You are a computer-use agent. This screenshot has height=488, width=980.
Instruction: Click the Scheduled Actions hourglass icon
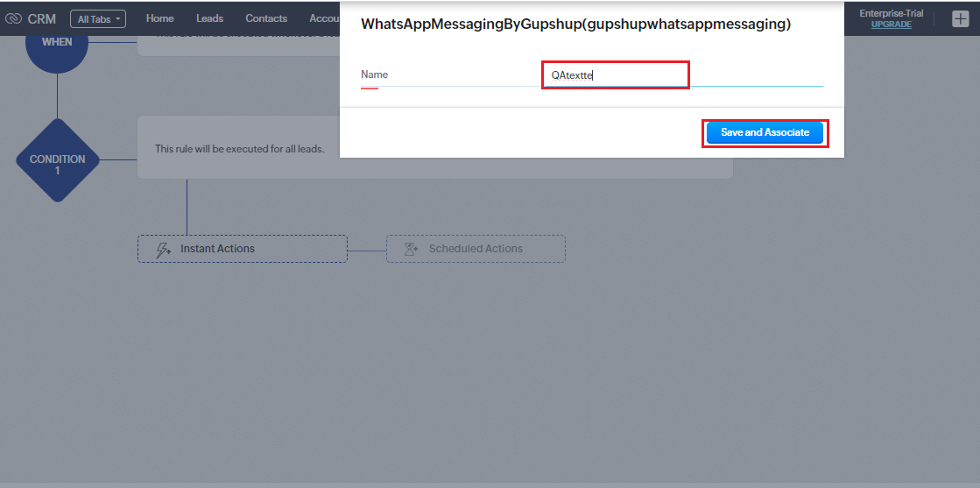pyautogui.click(x=411, y=249)
